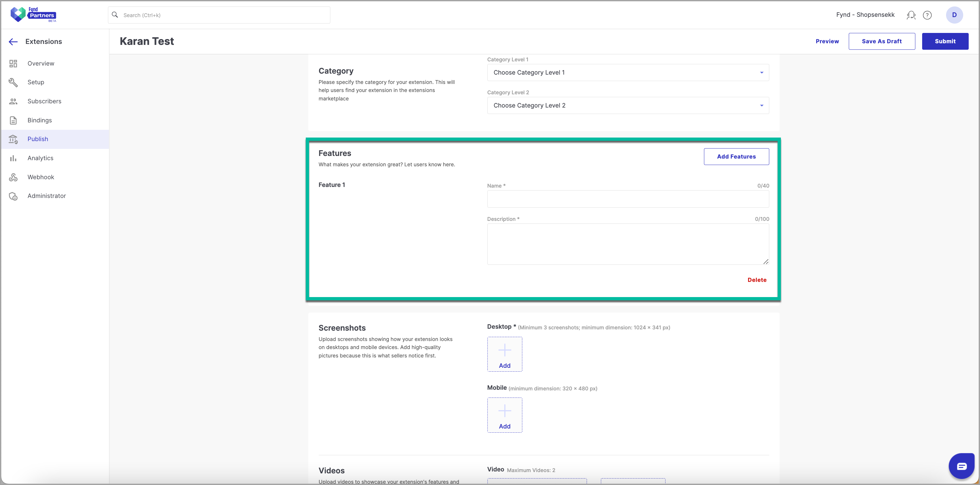
Task: Select Bindings in sidebar
Action: (39, 120)
